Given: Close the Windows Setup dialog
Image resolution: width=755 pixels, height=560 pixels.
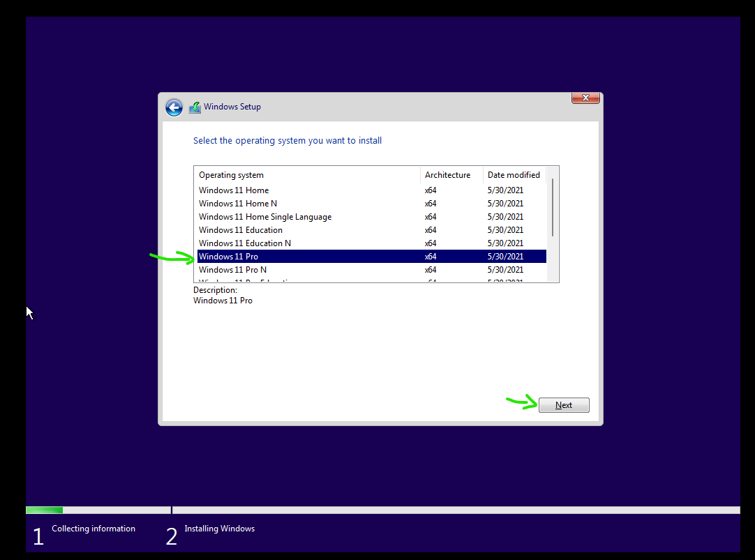Looking at the screenshot, I should (585, 98).
